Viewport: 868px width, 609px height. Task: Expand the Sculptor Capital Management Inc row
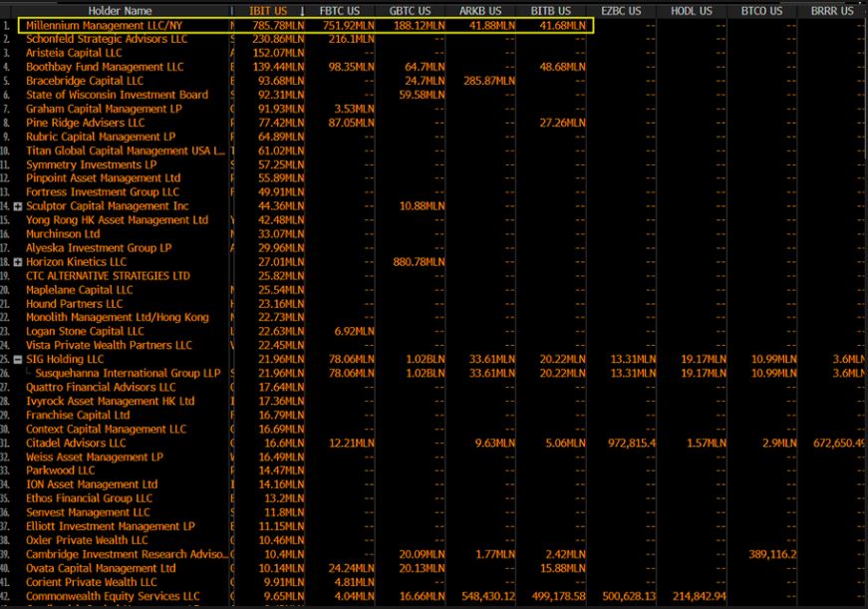click(18, 206)
